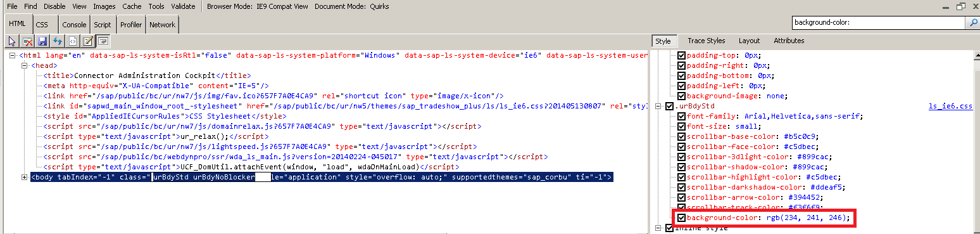Collapse the head node
980x234 pixels.
click(x=24, y=65)
